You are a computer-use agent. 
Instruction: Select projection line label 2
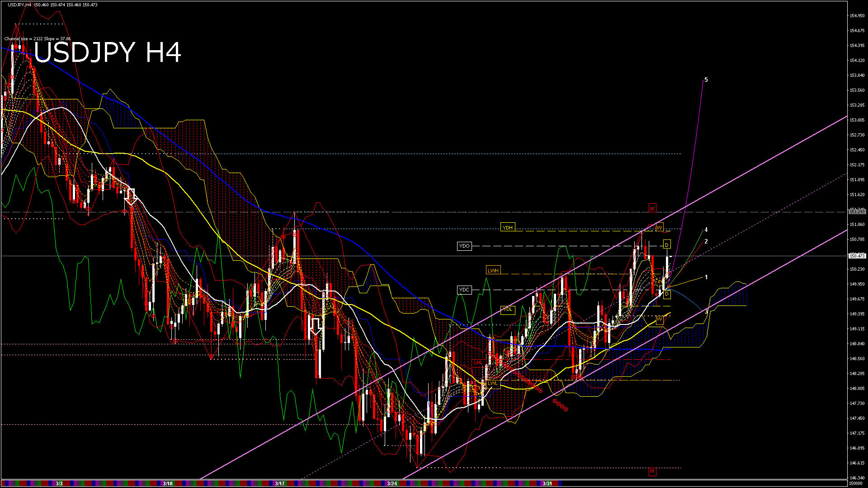(x=706, y=242)
